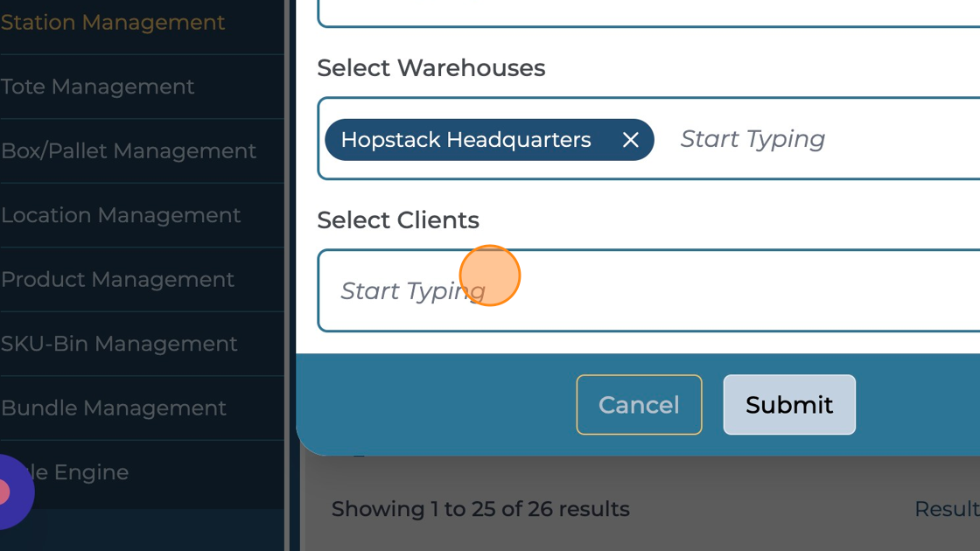Screen dimensions: 980x551
Task: Click the sidebar vertical scrollbar
Action: (286, 262)
